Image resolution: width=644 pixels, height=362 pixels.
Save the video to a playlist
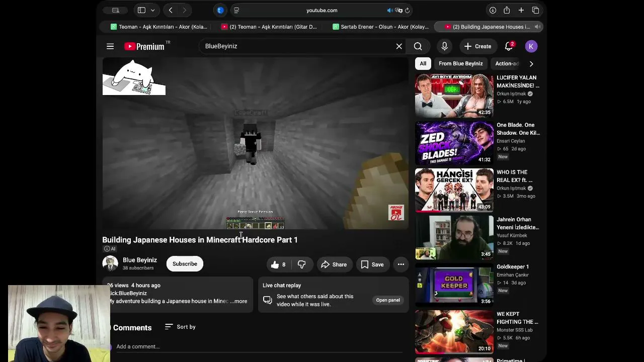coord(372,264)
